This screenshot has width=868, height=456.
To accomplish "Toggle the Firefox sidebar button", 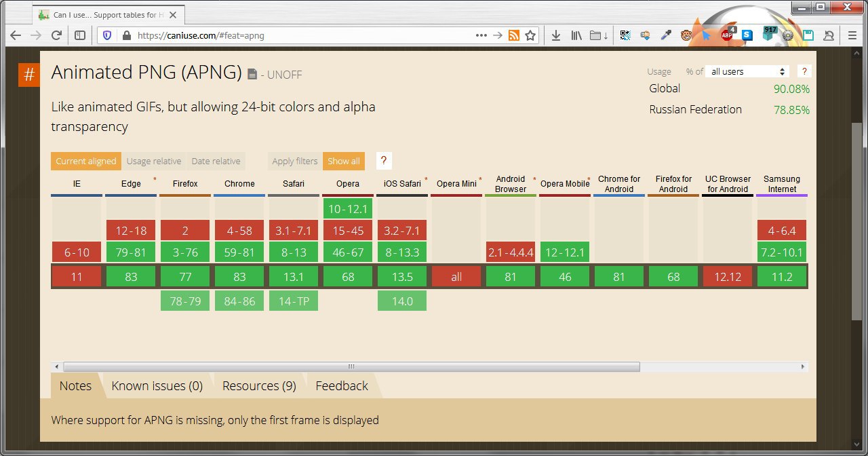I will [x=79, y=35].
